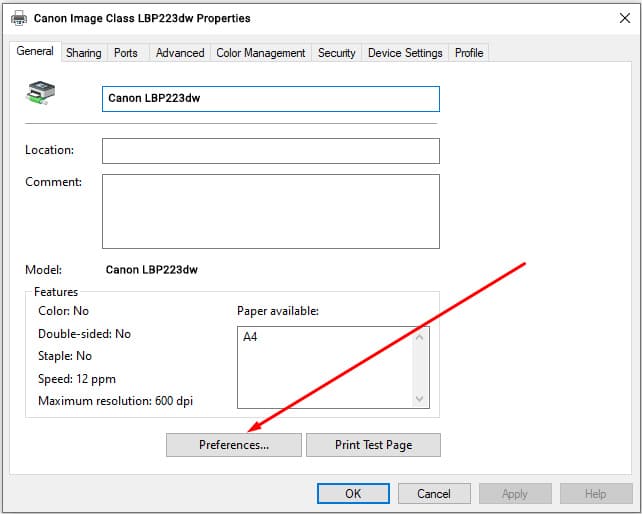This screenshot has width=642, height=514.
Task: Click the Model value Canon LBP223dw
Action: [x=151, y=269]
